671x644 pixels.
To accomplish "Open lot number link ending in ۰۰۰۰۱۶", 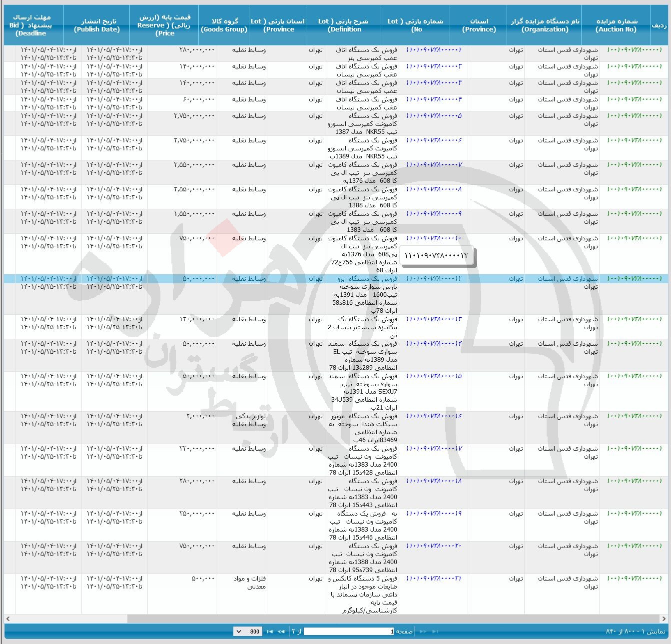I will [434, 416].
